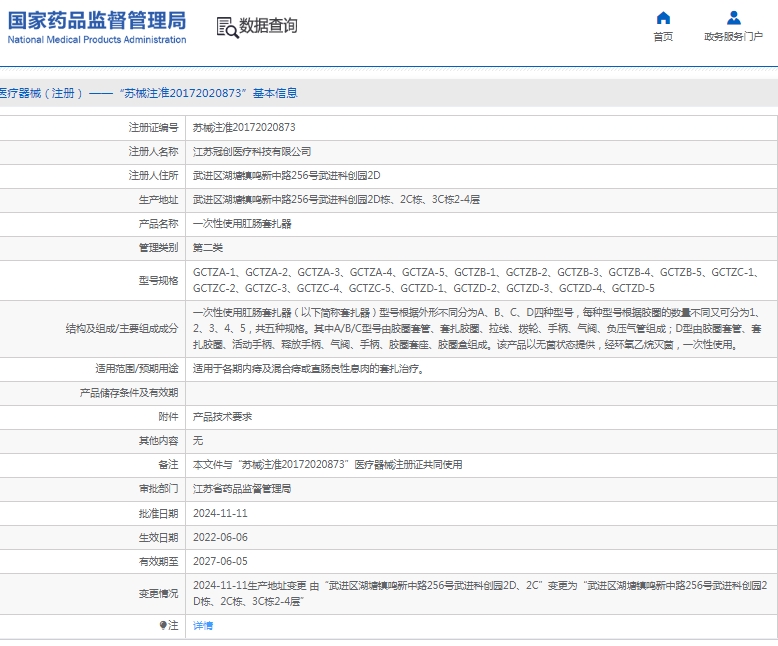This screenshot has height=646, width=778.
Task: Click the structure description paragraph
Action: [x=476, y=328]
